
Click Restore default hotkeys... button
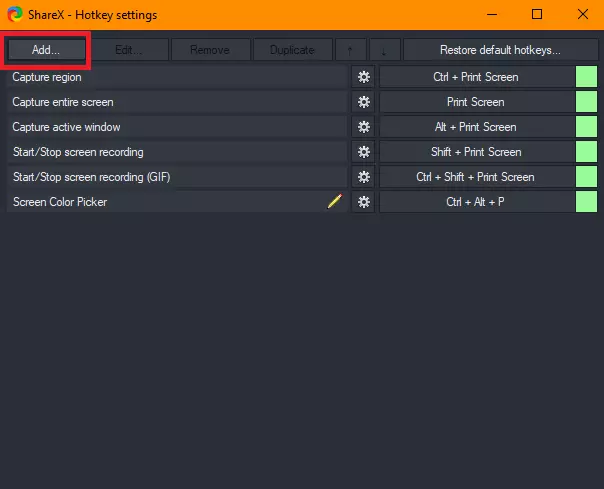click(x=500, y=50)
